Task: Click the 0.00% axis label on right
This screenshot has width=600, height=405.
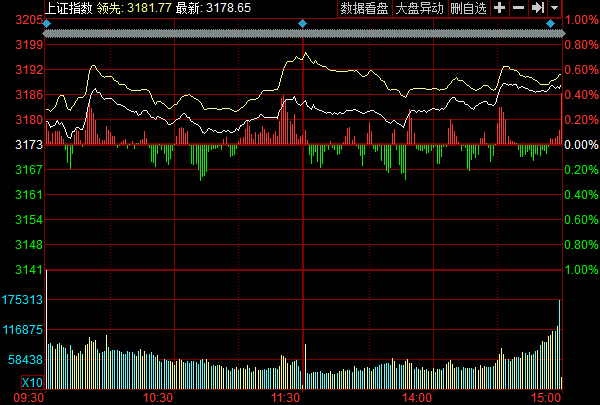Action: click(580, 146)
